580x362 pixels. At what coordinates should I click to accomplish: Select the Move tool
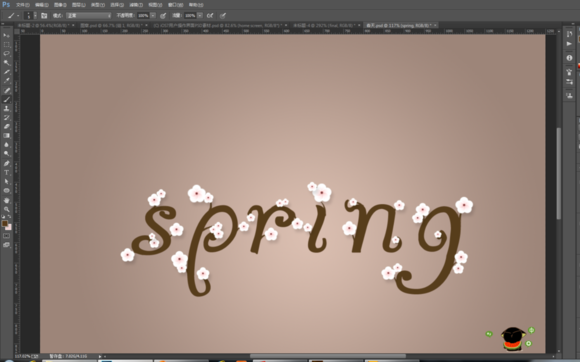[x=6, y=35]
